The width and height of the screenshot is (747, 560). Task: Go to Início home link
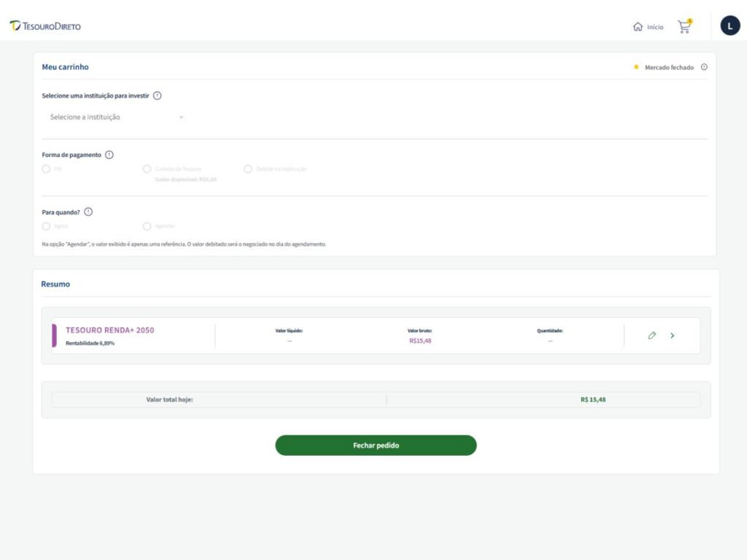[x=648, y=27]
